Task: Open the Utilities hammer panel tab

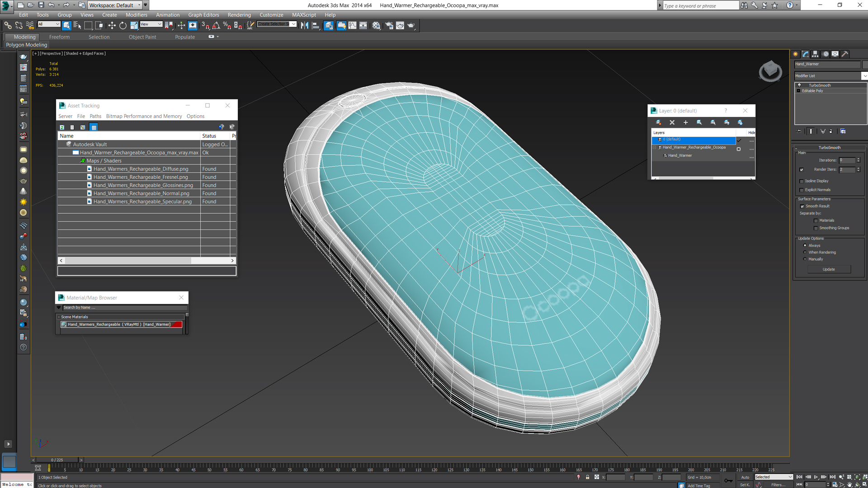Action: click(x=844, y=54)
